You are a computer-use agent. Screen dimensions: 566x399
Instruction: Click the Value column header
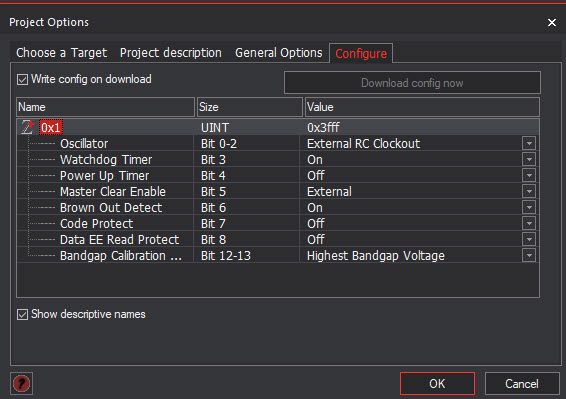tap(422, 107)
